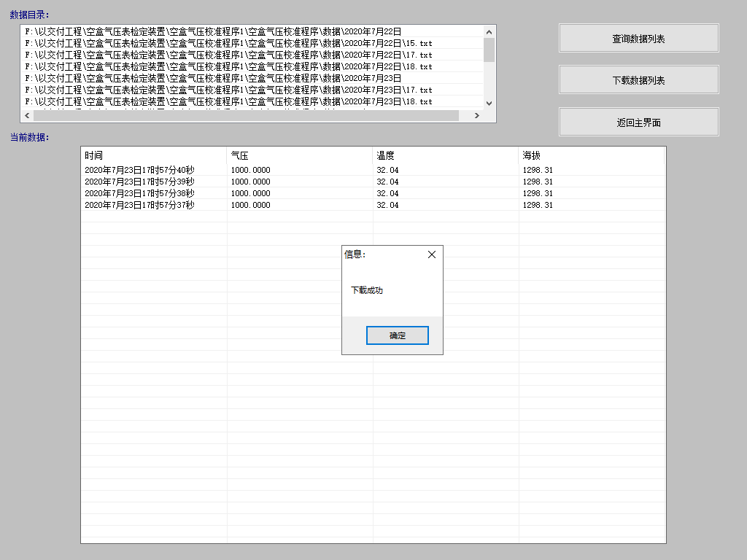Screen dimensions: 747x560
Task: Select the 2020年7月23日\17.txt entry
Action: pos(228,90)
